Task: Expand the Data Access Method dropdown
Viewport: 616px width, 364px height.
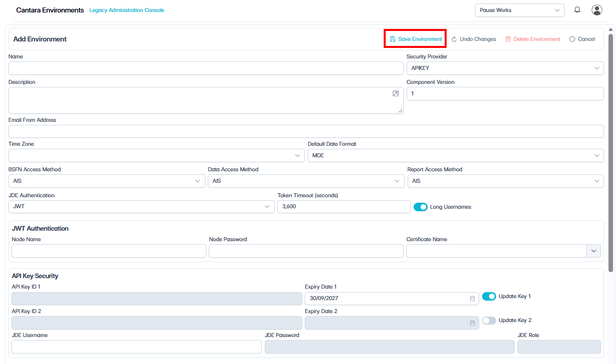Action: click(306, 181)
